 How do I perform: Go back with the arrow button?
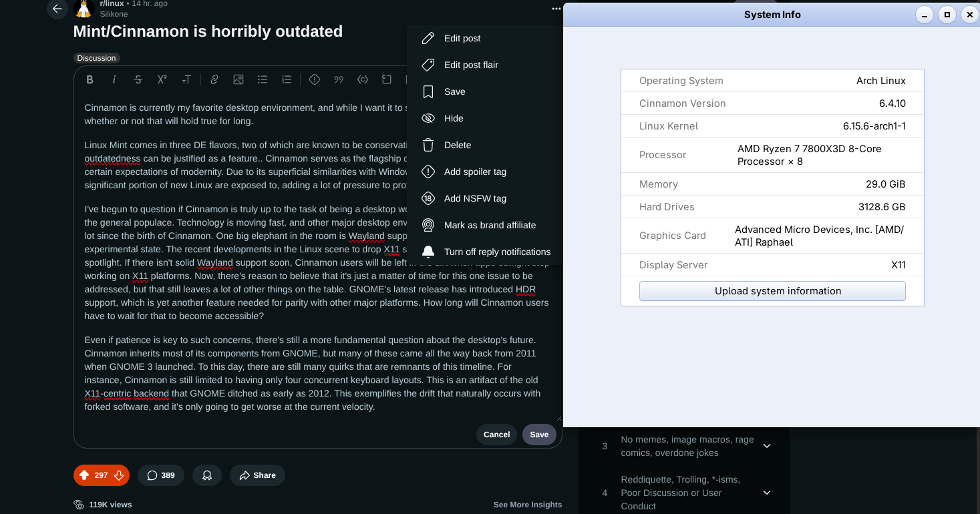(57, 9)
